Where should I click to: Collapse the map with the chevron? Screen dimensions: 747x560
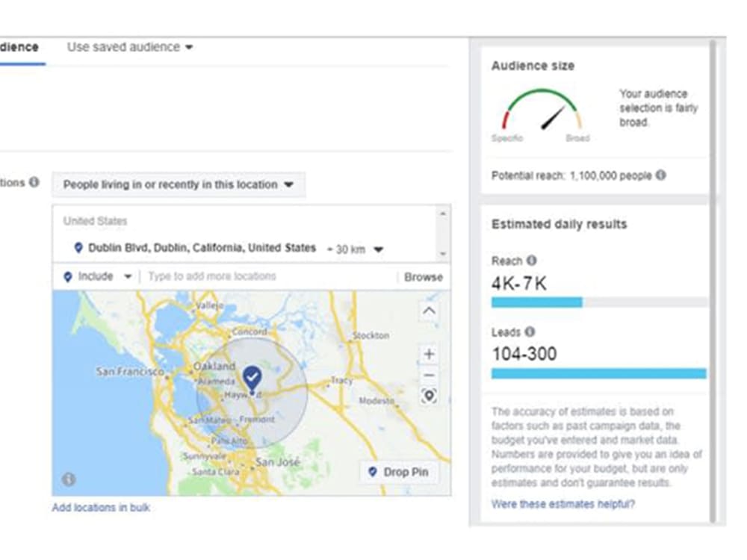point(429,311)
